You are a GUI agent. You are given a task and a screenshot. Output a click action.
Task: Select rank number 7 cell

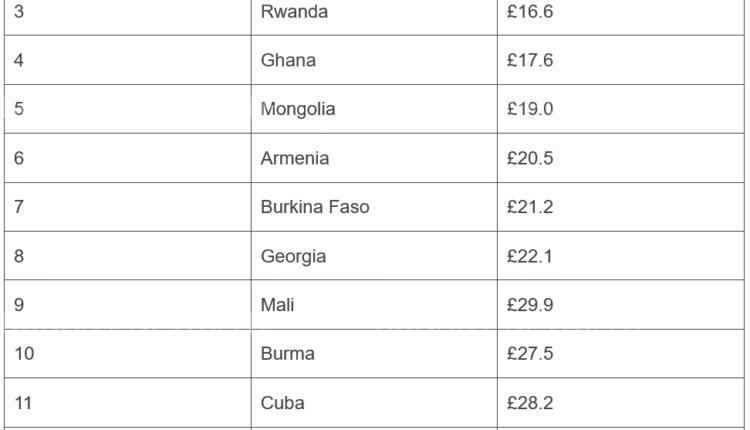(19, 207)
